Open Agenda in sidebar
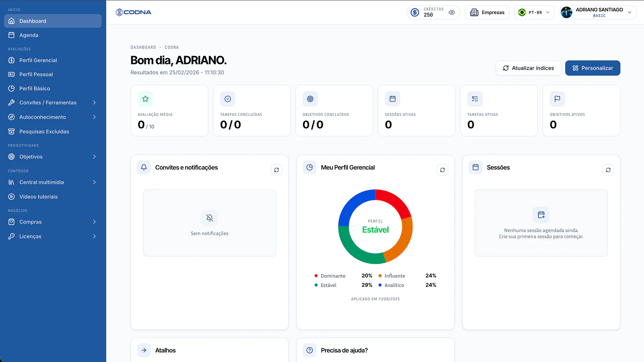Screen dimensions: 644x362 point(53,35)
